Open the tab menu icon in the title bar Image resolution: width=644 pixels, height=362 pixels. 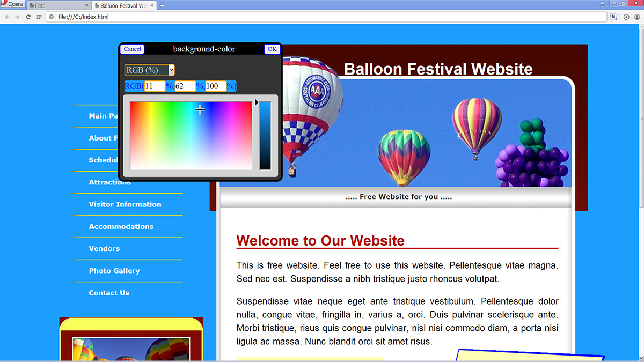(x=602, y=4)
